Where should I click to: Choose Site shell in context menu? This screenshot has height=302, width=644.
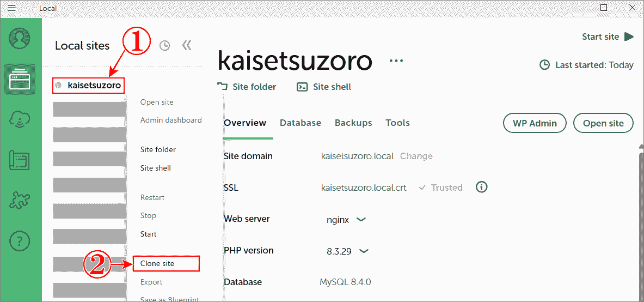click(156, 168)
